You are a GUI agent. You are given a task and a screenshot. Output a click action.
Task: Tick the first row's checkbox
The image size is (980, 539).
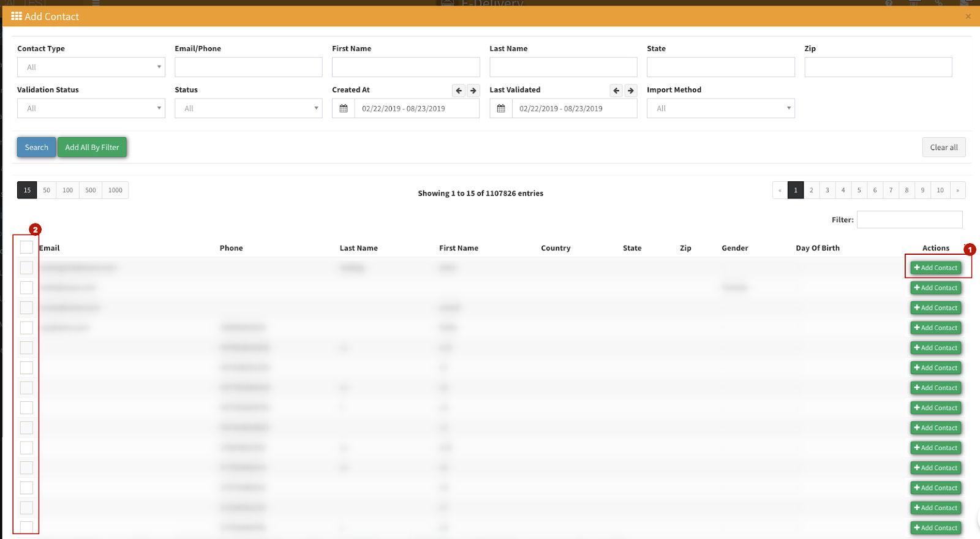pyautogui.click(x=26, y=268)
